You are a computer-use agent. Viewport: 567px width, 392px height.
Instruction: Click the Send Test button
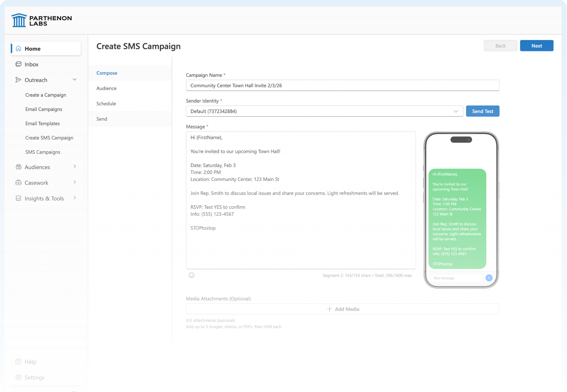482,111
